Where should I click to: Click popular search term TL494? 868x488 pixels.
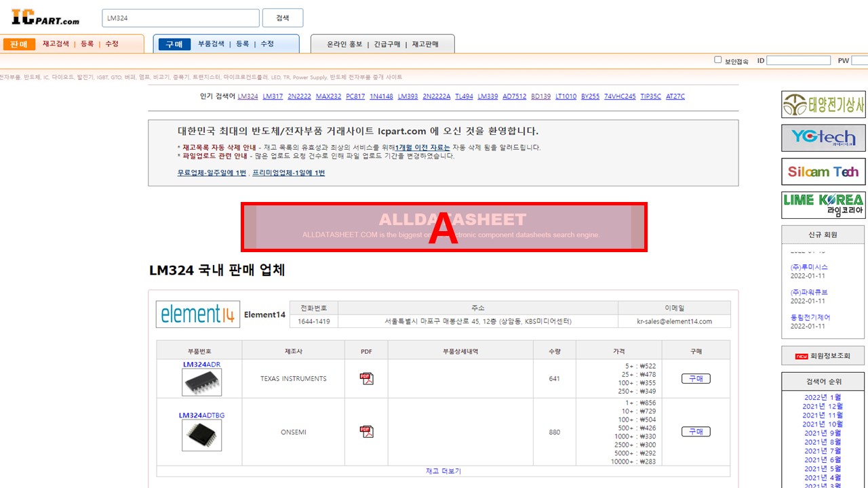click(464, 96)
